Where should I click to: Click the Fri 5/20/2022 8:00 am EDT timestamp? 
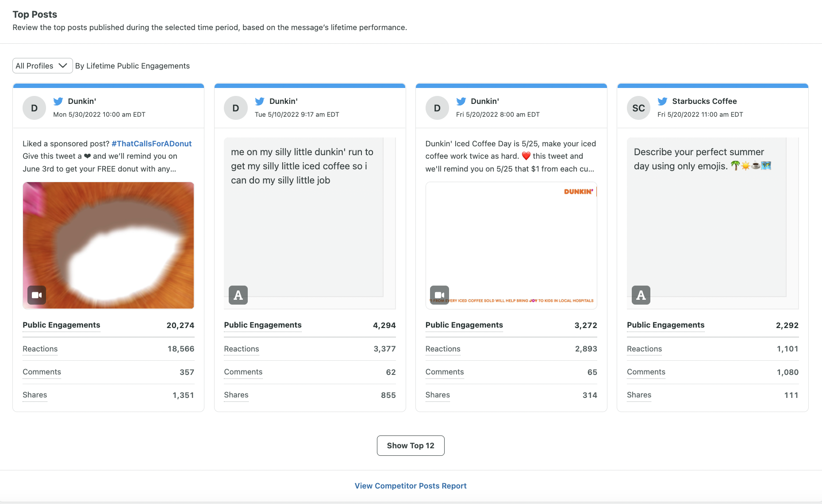pyautogui.click(x=498, y=115)
